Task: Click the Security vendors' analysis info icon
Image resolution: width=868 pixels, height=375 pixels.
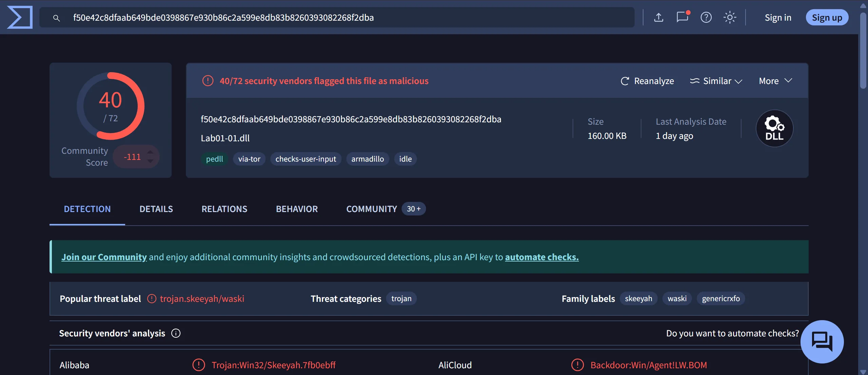Action: click(176, 333)
